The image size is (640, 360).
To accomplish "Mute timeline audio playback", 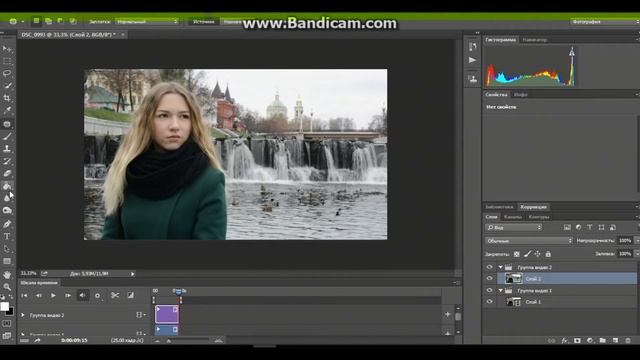I will 83,295.
